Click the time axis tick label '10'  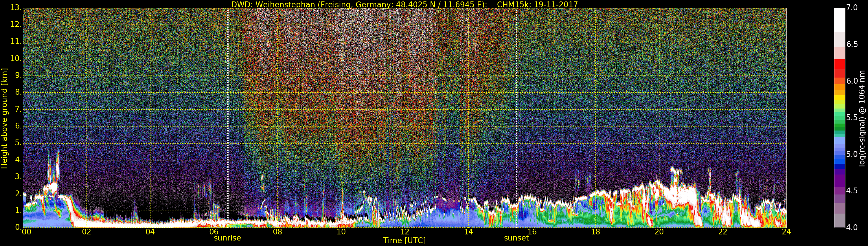click(x=341, y=232)
